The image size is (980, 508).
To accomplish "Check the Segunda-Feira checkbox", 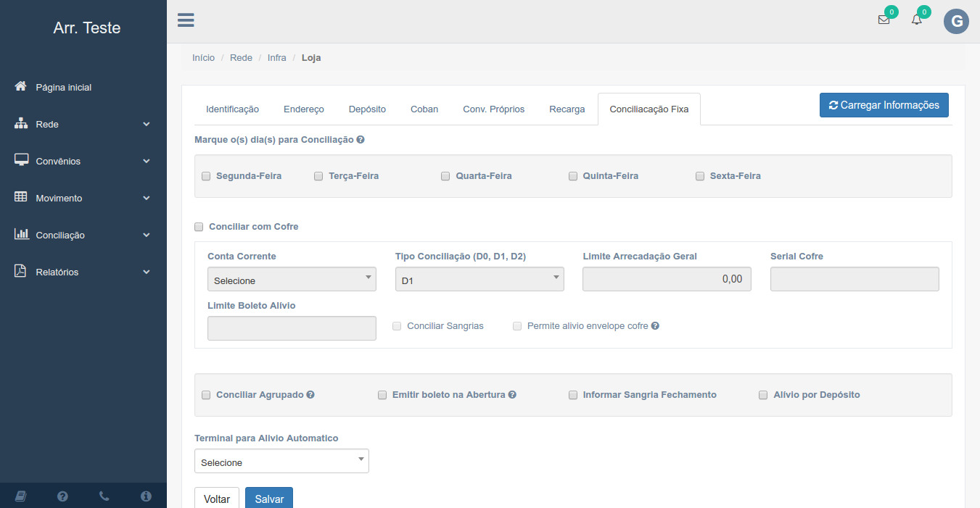I will coord(206,176).
